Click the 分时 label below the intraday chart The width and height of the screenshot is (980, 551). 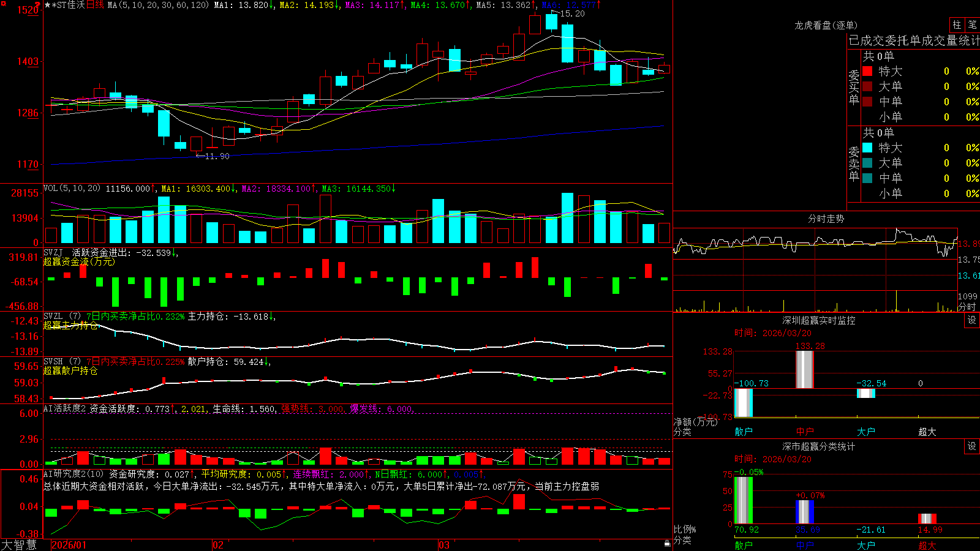click(x=967, y=307)
